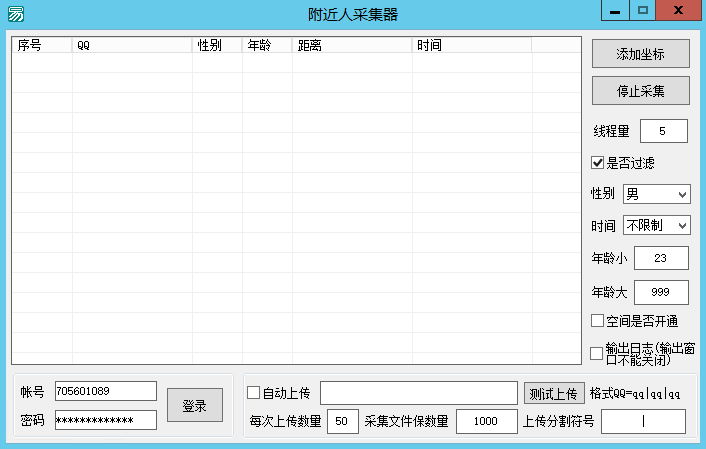Enable the 空间是否开通 checkbox

point(597,321)
